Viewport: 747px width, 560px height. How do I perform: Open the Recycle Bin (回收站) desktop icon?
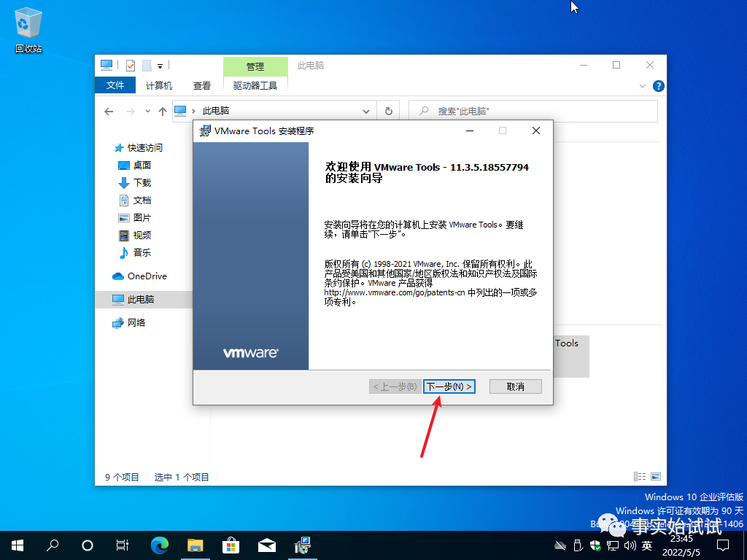(28, 29)
